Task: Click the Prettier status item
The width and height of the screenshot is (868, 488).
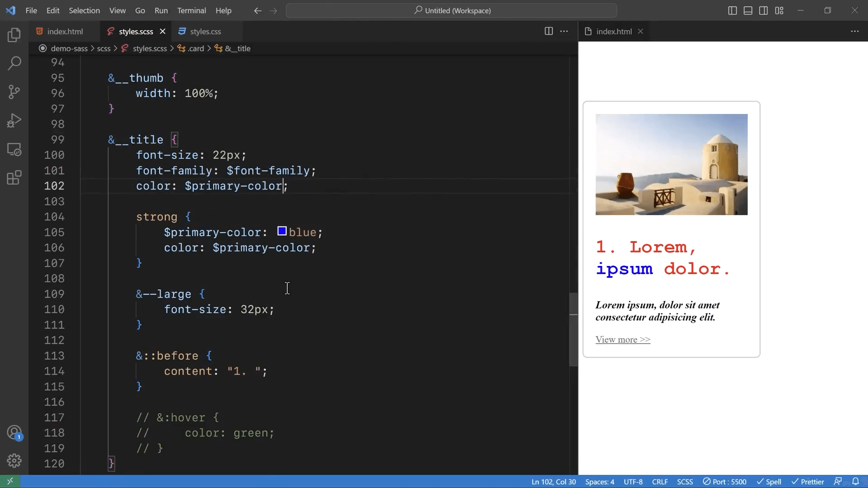Action: tap(808, 482)
